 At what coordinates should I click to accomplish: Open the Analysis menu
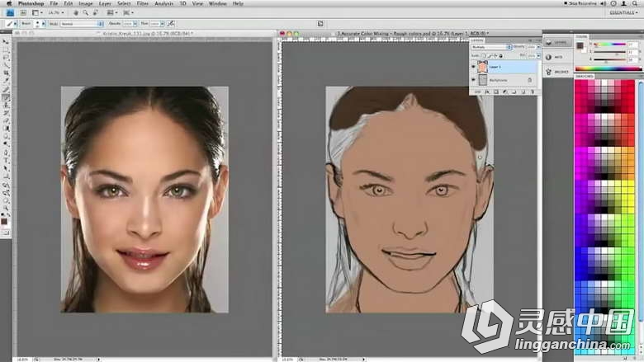tap(163, 3)
